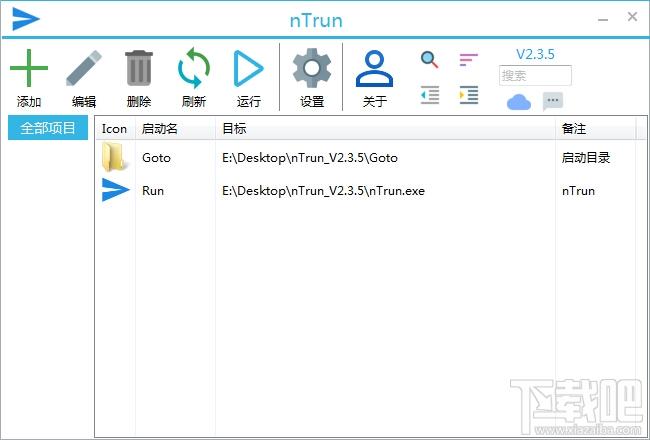Screen dimensions: 650x440
Task: Minimize the nTrun window
Action: (603, 19)
